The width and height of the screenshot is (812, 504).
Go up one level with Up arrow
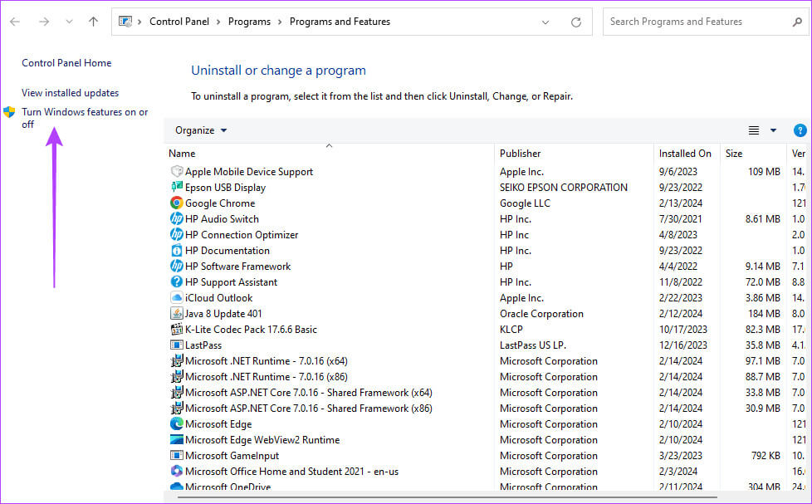coord(93,22)
